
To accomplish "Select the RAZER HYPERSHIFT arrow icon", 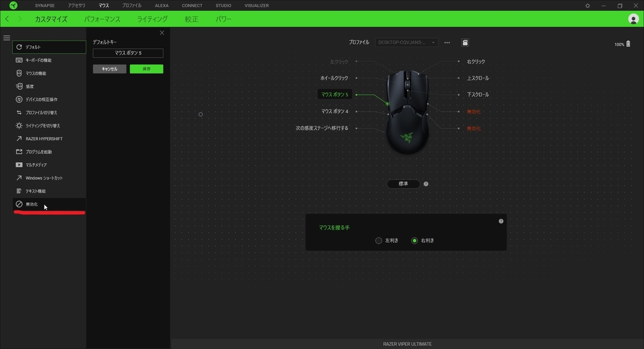I will click(x=19, y=139).
